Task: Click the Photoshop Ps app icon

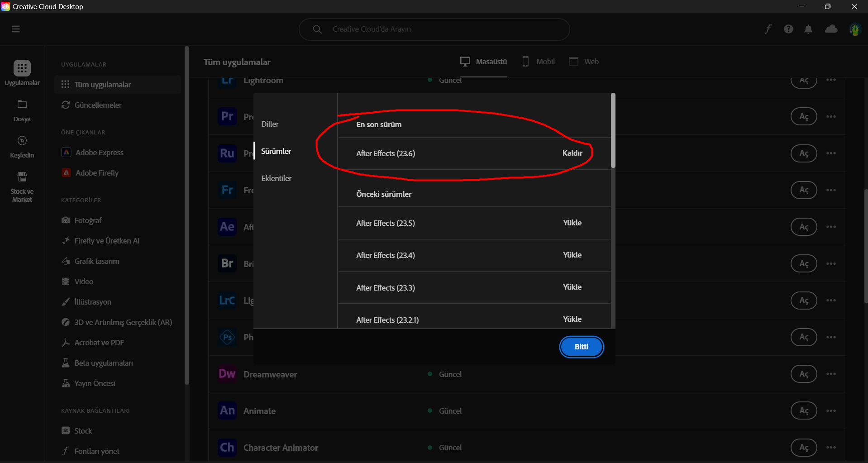Action: coord(227,337)
